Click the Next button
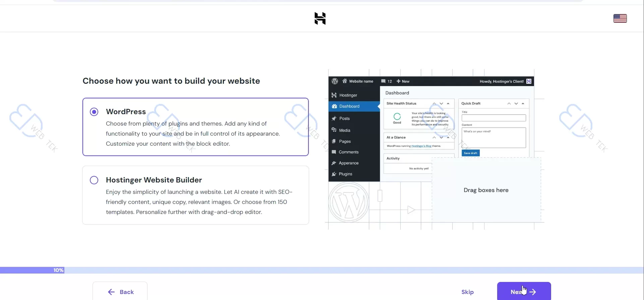 (524, 291)
